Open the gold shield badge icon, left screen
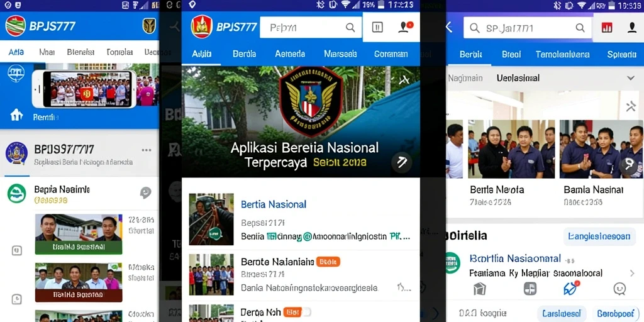 [x=149, y=26]
